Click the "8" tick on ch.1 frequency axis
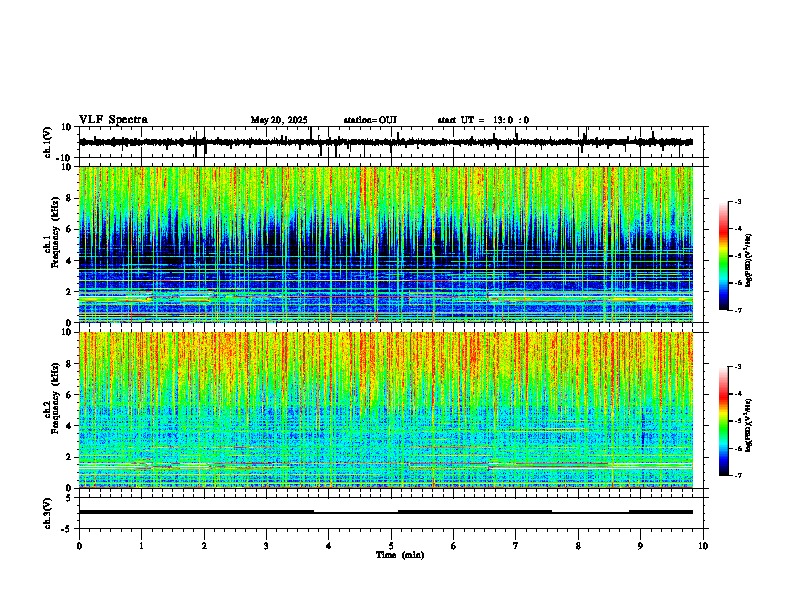This screenshot has width=792, height=612. coord(70,198)
